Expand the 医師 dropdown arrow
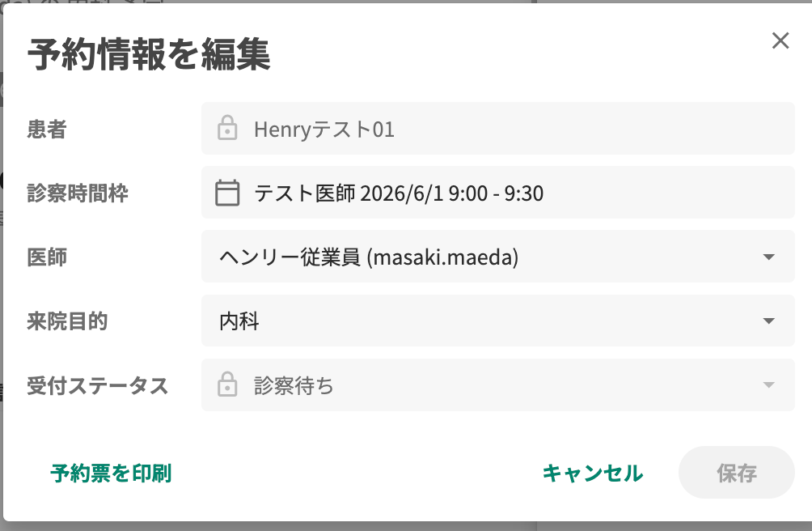 point(768,257)
